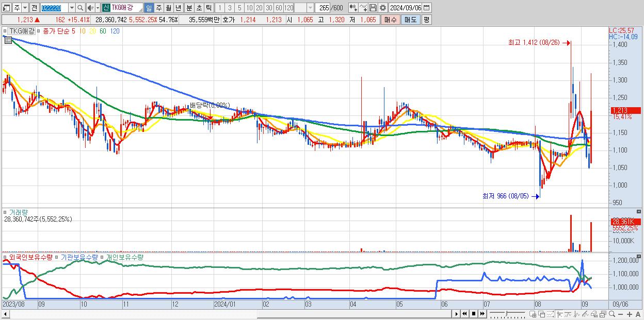Click the zoom magnifier icon at bottom

(x=611, y=314)
